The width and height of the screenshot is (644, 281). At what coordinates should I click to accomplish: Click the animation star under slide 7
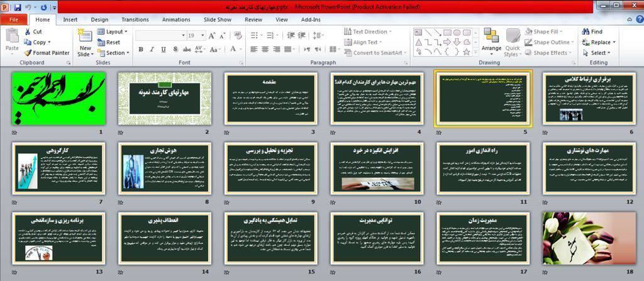[15, 202]
